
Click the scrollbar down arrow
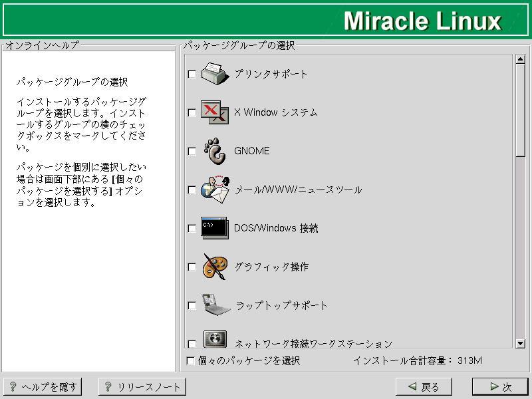point(520,343)
